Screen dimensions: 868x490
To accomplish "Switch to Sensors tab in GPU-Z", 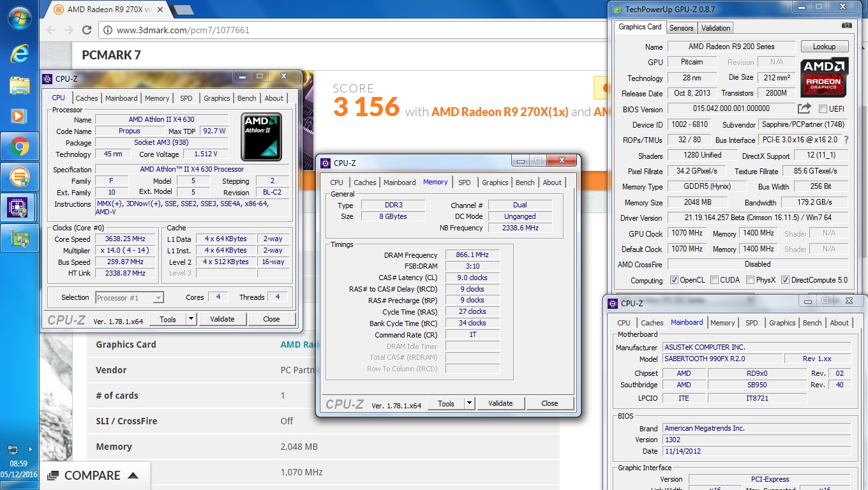I will tap(681, 27).
